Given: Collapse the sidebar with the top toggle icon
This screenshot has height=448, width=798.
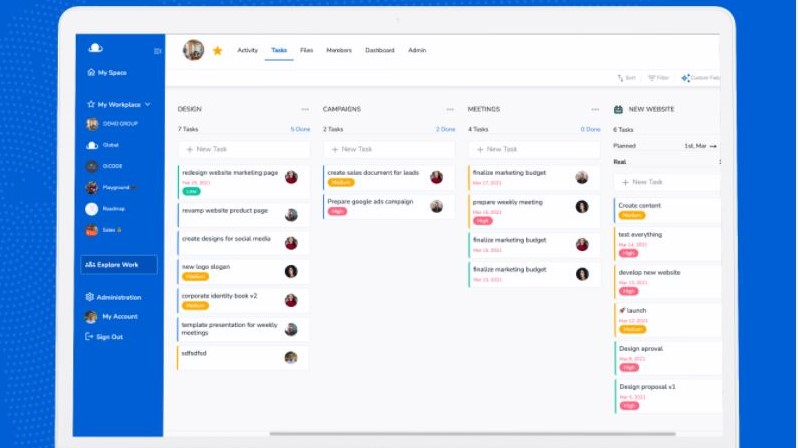Looking at the screenshot, I should click(157, 51).
